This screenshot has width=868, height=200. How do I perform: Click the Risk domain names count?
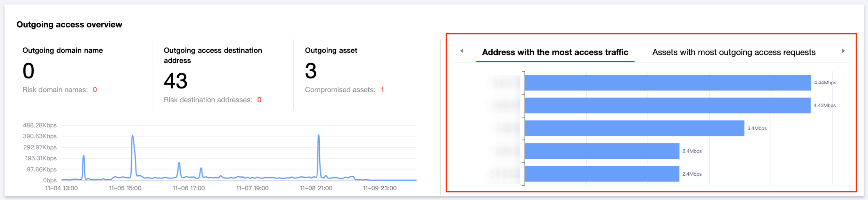click(95, 90)
